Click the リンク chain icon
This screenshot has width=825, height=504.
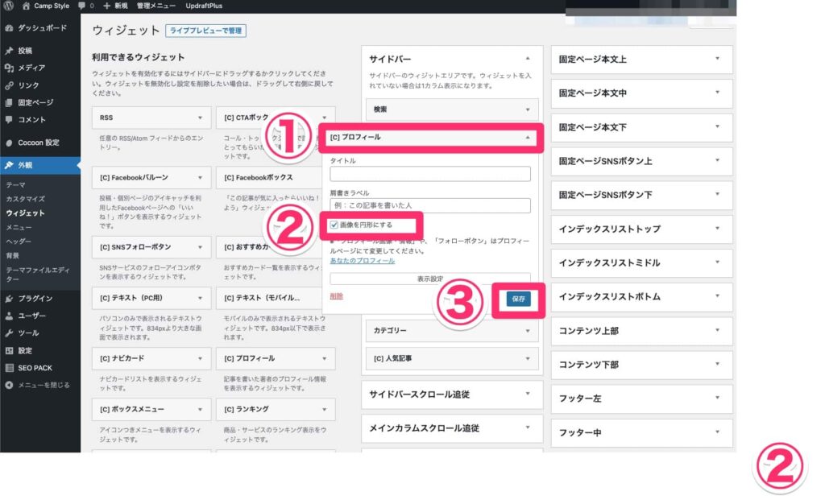tap(9, 85)
